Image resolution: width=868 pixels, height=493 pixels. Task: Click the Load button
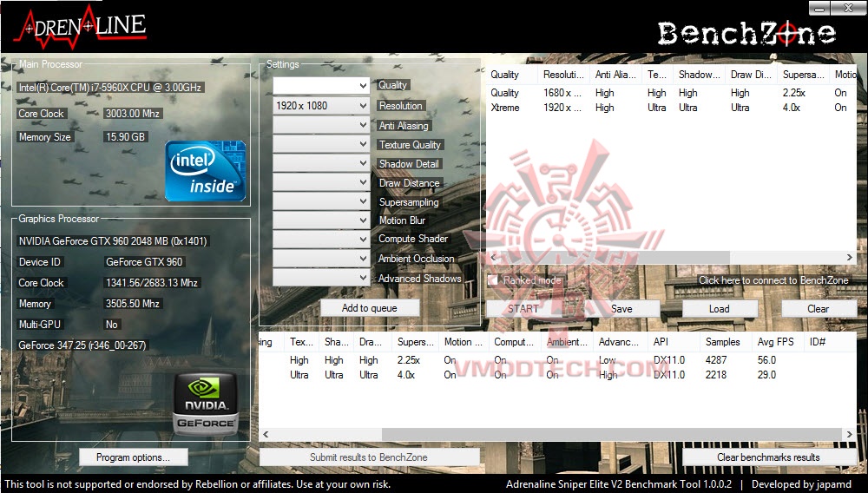(x=720, y=309)
